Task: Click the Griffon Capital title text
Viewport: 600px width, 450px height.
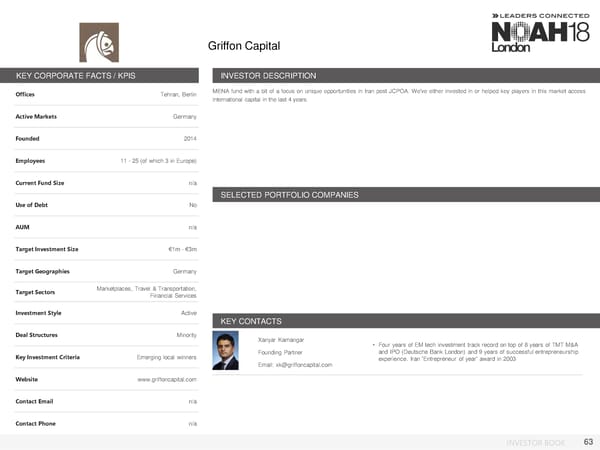Action: [243, 46]
